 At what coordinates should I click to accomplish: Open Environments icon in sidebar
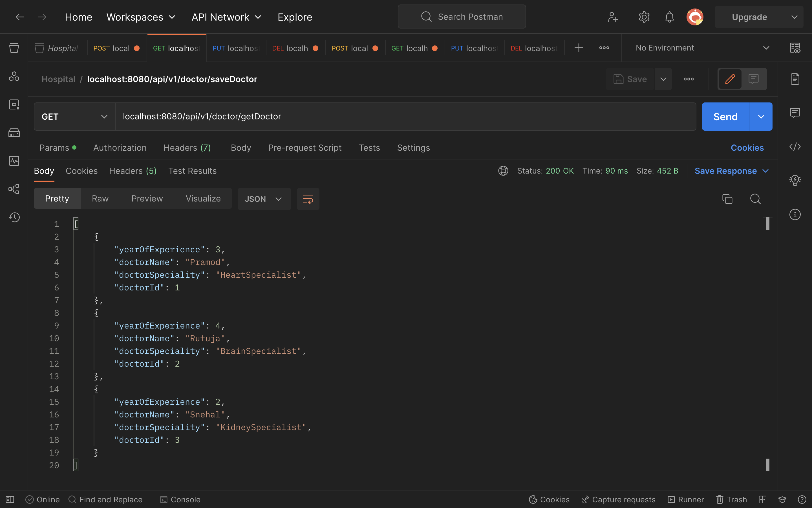pos(14,104)
